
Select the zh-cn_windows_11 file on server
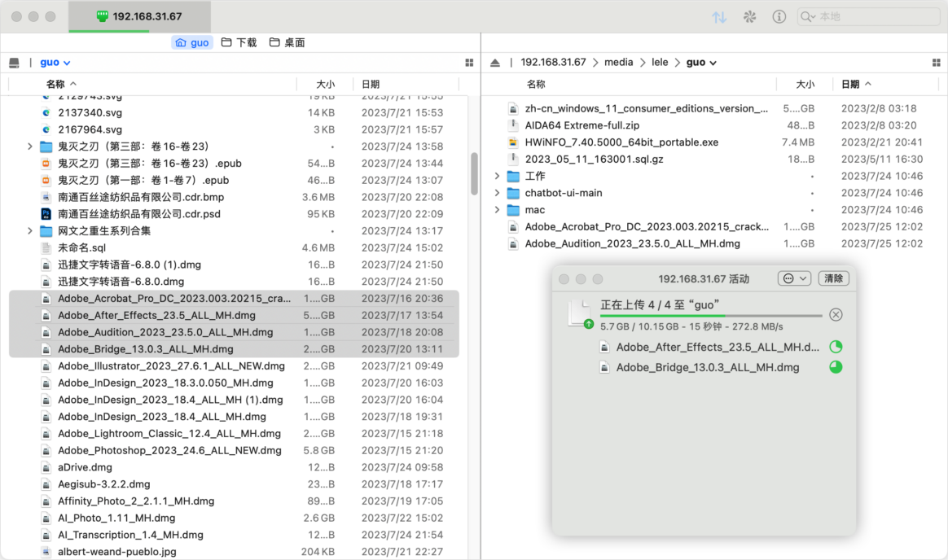715,109
